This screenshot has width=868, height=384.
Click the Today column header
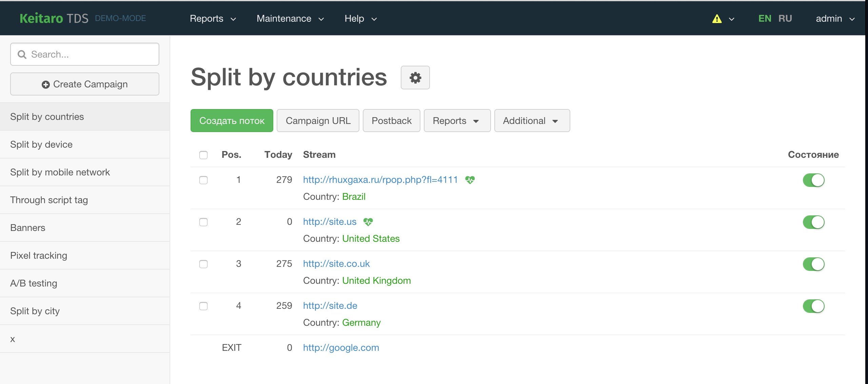coord(278,155)
